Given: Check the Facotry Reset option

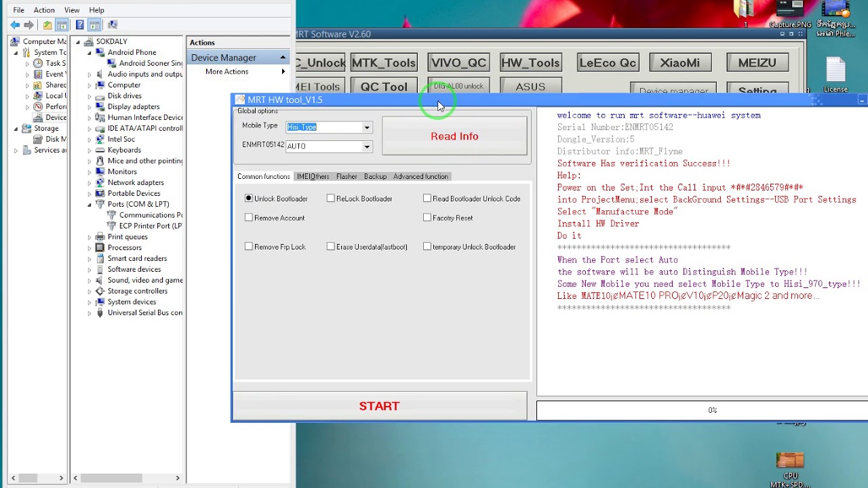Looking at the screenshot, I should click(427, 218).
